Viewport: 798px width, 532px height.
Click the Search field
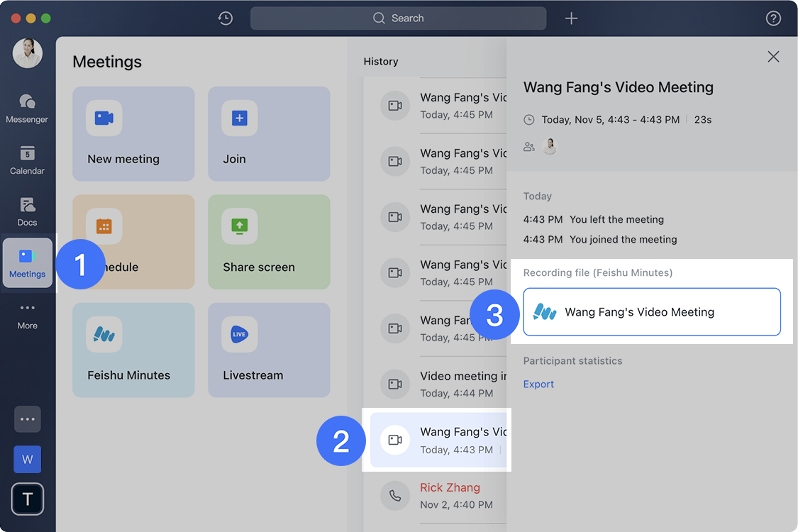point(398,18)
